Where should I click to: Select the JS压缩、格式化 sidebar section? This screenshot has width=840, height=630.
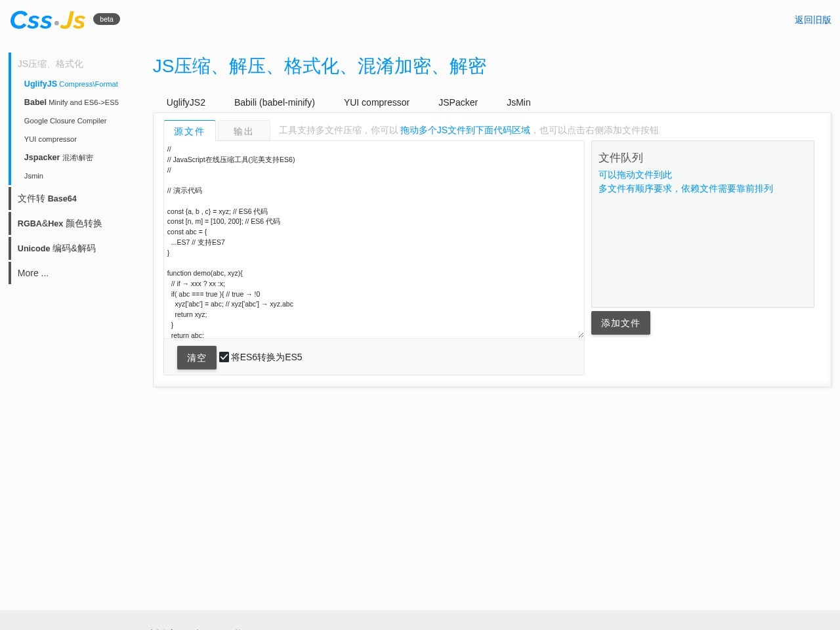coord(51,64)
